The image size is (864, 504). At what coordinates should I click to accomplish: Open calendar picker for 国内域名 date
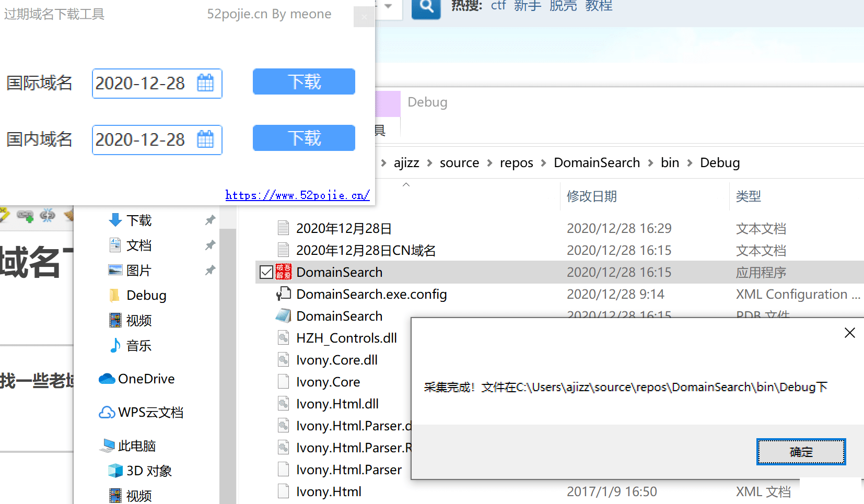[x=205, y=139]
